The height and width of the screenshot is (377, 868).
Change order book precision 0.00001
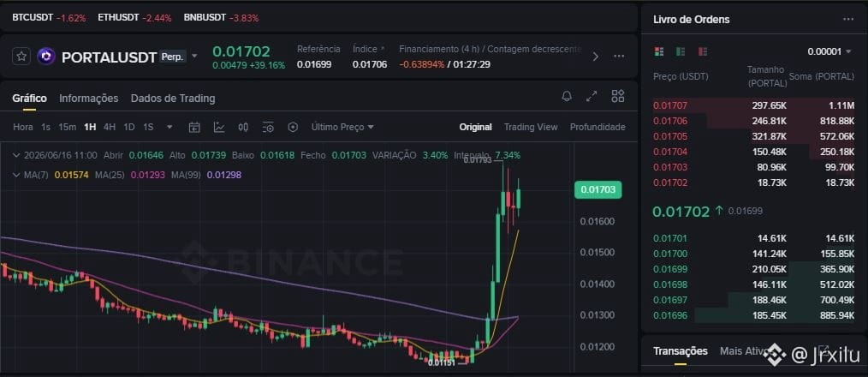pos(829,51)
